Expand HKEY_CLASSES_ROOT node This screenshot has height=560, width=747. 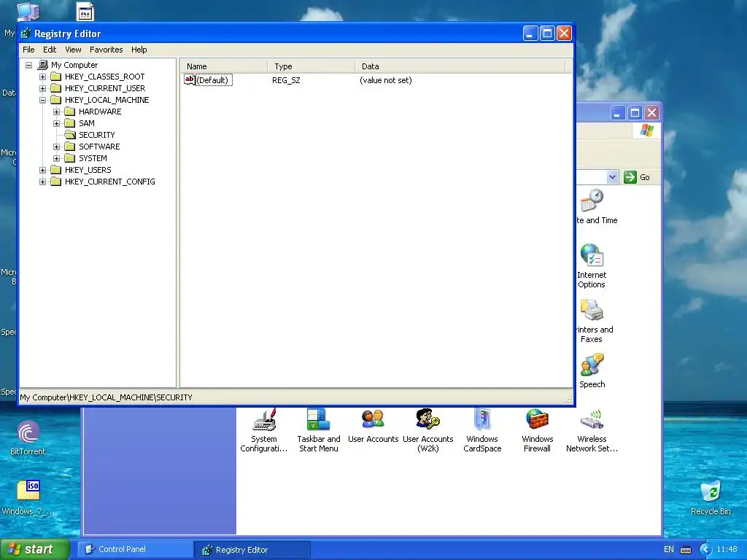coord(43,77)
